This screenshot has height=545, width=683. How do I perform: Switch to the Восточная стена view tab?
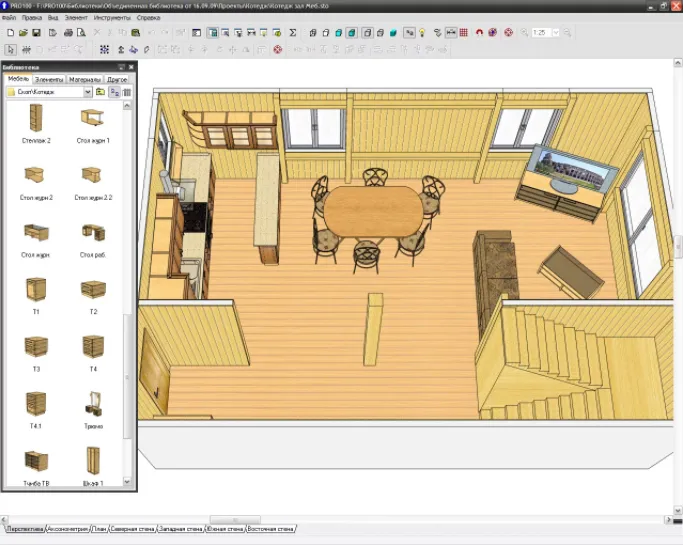coord(270,528)
